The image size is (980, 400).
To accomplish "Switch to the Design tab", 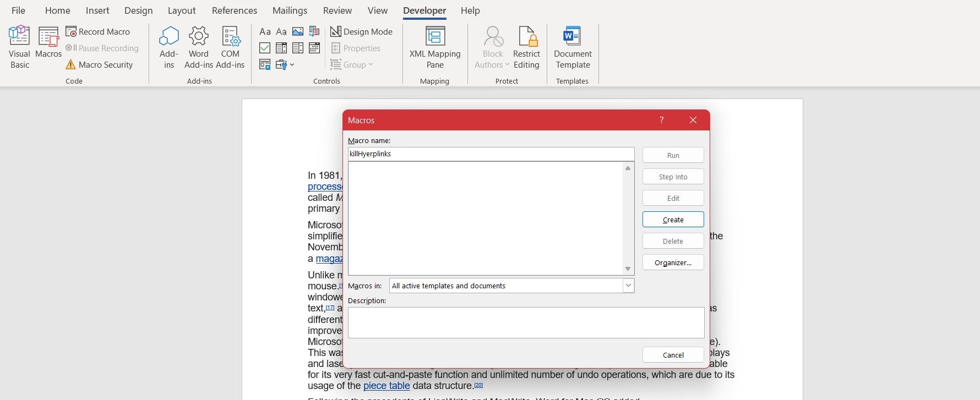I will pyautogui.click(x=138, y=10).
